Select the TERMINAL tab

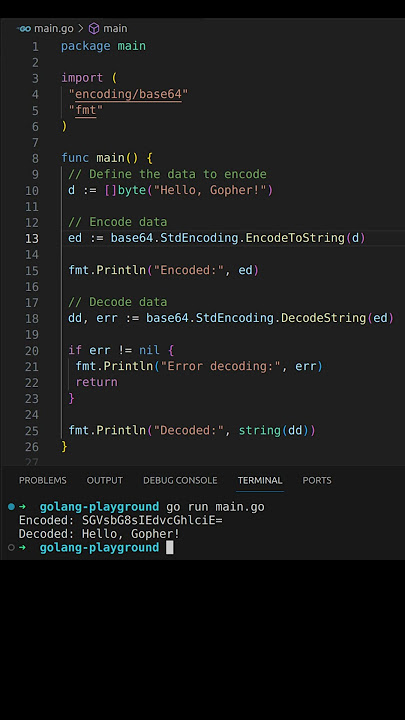tap(260, 480)
